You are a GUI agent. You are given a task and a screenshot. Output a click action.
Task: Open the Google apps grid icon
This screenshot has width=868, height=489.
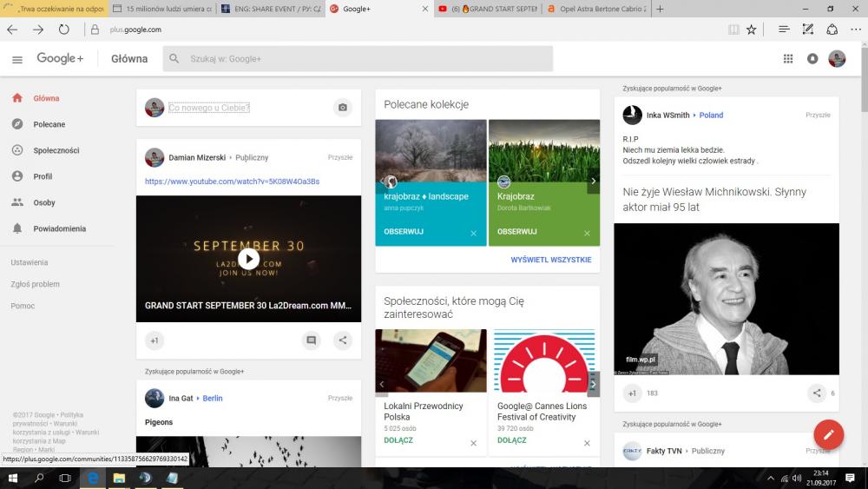788,59
